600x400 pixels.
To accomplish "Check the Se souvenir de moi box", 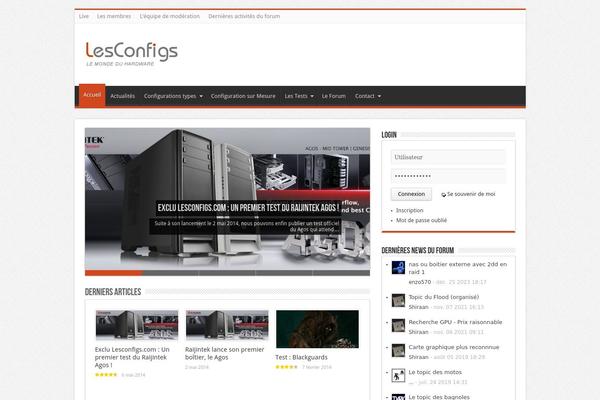I will coord(443,194).
